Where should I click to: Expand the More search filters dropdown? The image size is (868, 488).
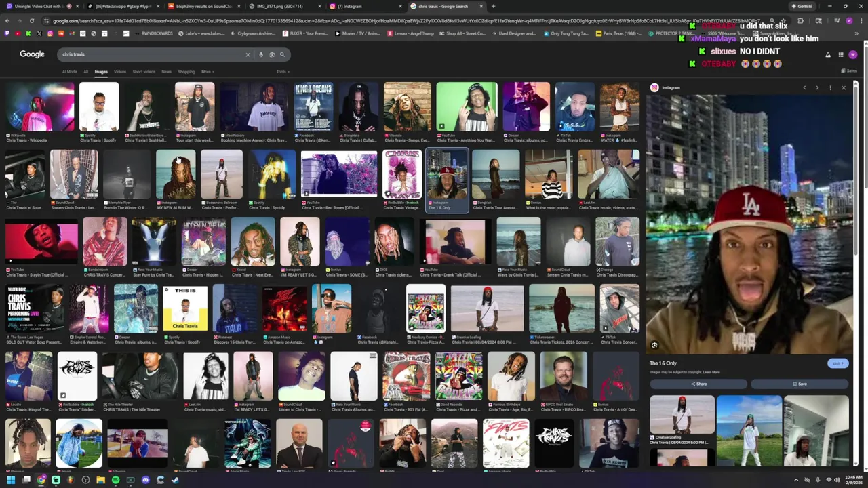click(x=207, y=72)
